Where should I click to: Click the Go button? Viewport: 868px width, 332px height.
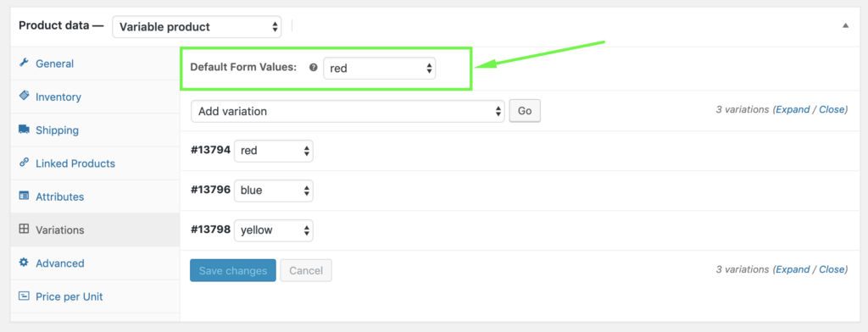point(525,111)
